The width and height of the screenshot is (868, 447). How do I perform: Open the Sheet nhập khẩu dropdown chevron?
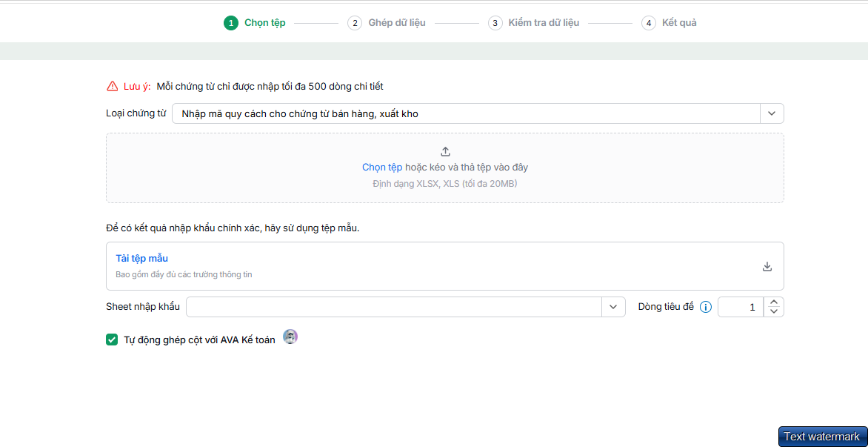point(613,307)
